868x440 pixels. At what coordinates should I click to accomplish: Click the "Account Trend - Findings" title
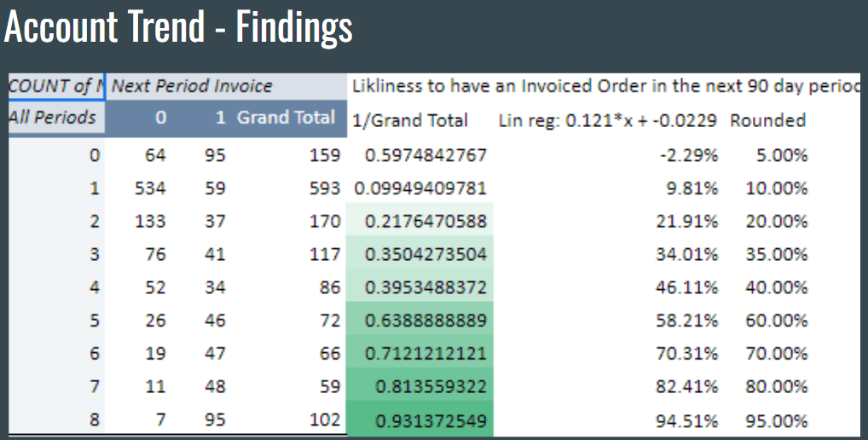(178, 27)
